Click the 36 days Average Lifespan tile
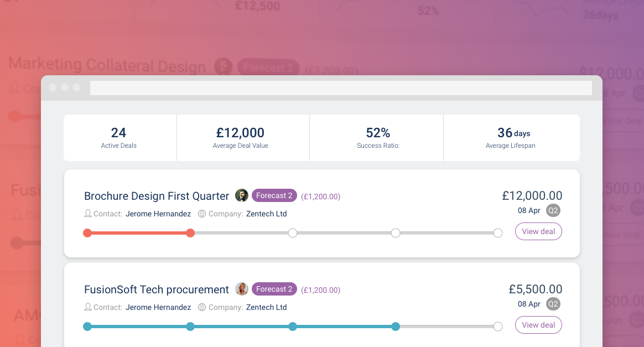The image size is (644, 347). point(512,138)
